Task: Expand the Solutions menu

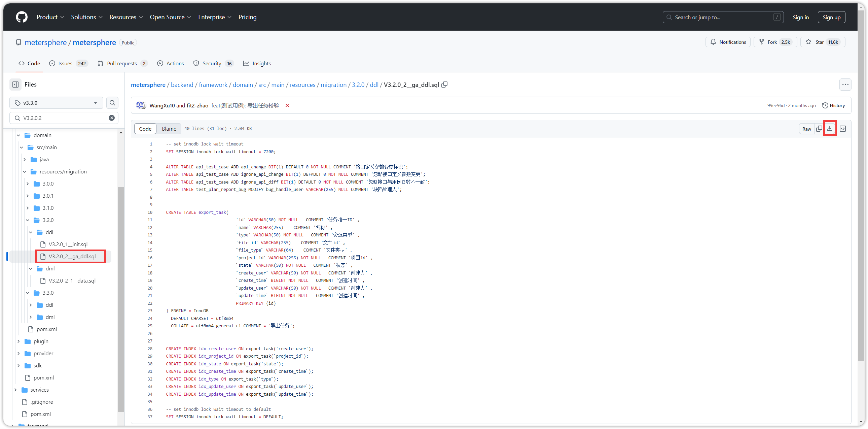Action: 86,17
